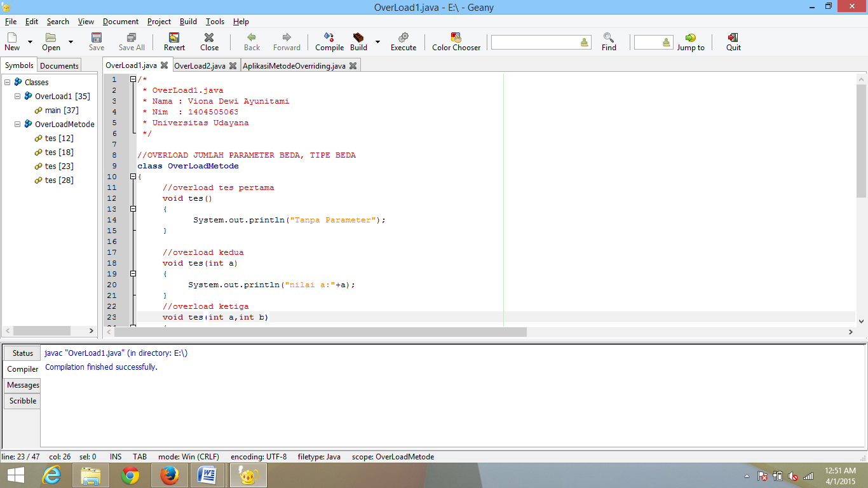Open the Edit menu
The image size is (868, 488).
[32, 22]
